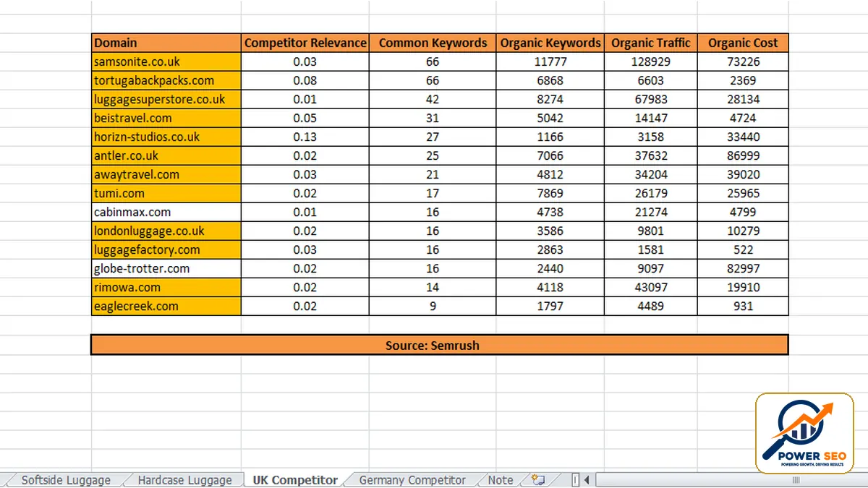
Task: Click the londonluggage.co.uk domain cell
Action: (x=166, y=231)
